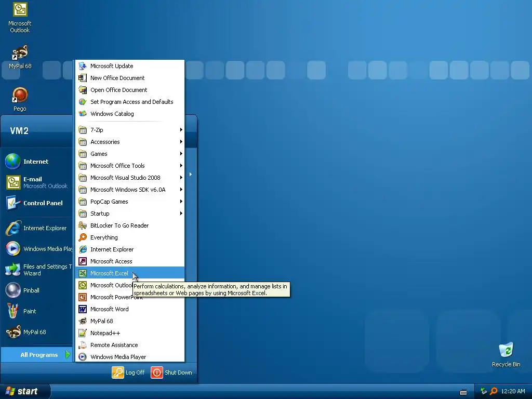This screenshot has width=532, height=399.
Task: Click the Shut Down button
Action: tap(171, 372)
